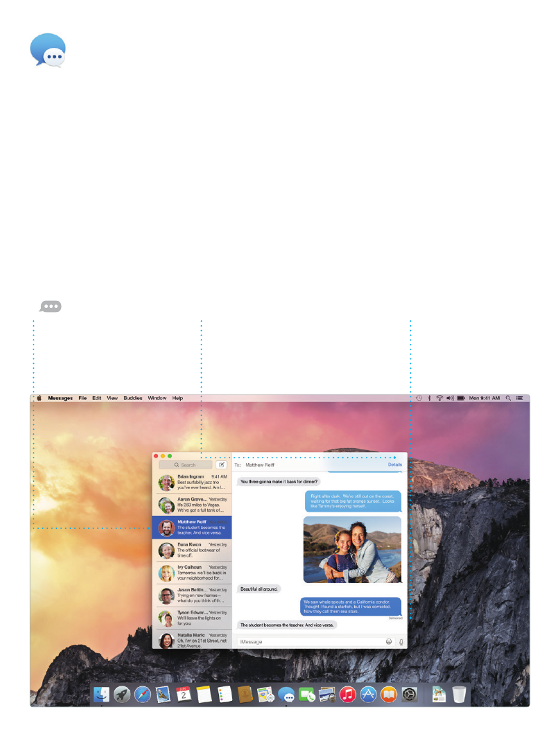Open Notification Center list icon

(520, 398)
